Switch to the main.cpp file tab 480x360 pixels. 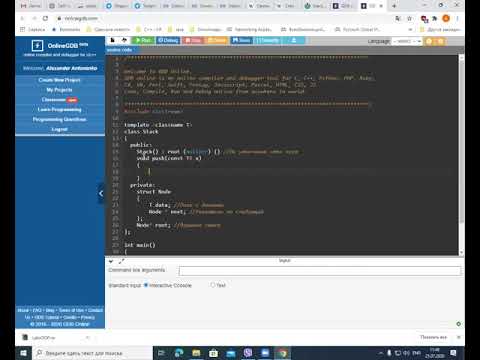tap(121, 50)
